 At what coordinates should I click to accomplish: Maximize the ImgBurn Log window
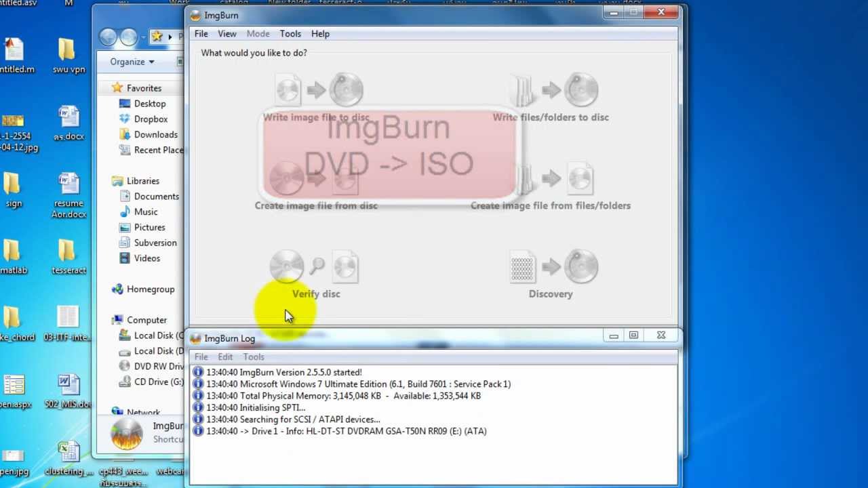click(x=633, y=335)
